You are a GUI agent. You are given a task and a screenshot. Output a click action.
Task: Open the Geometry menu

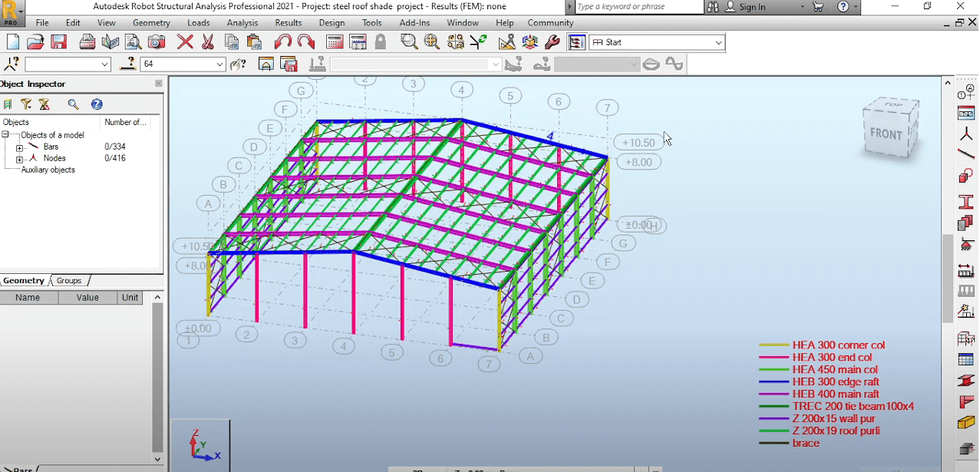click(151, 22)
